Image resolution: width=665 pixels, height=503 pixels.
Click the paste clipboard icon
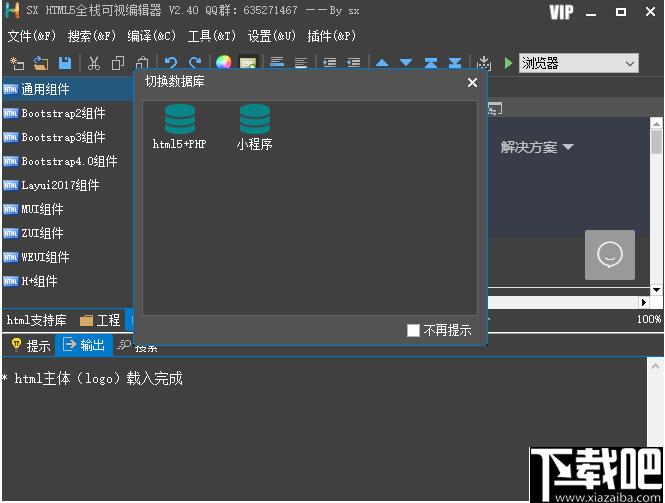(x=142, y=62)
